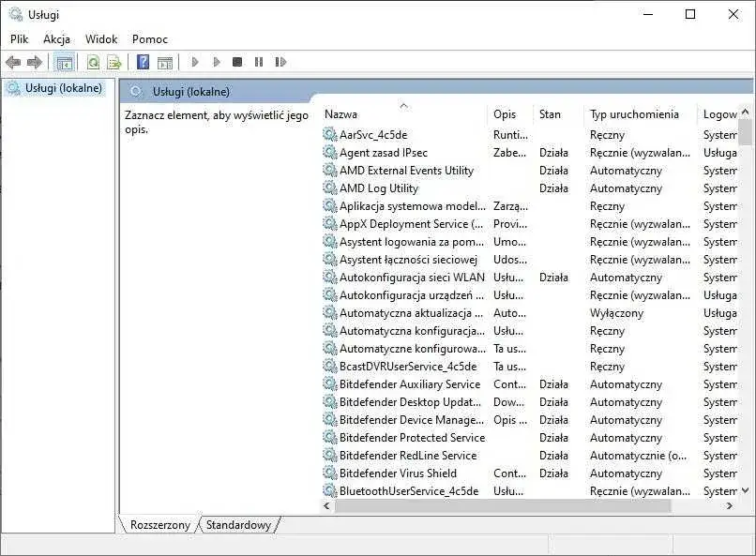Click the vertical scrollbar thumb

pos(745,131)
